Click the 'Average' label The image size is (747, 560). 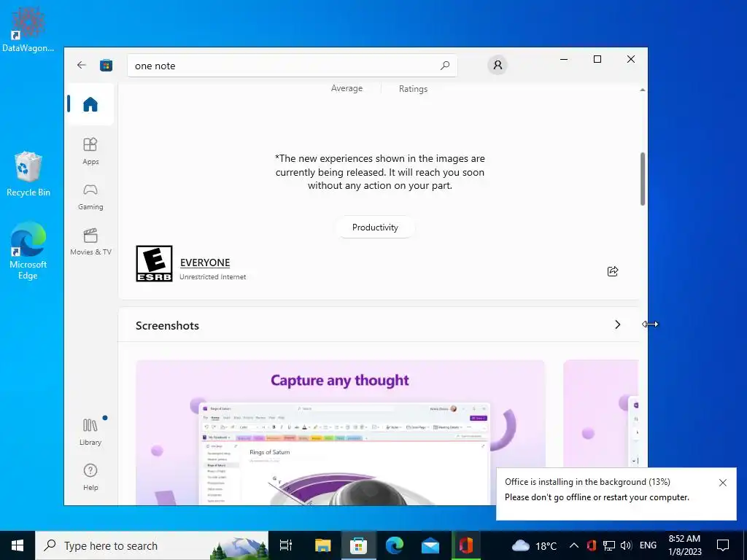click(x=347, y=88)
